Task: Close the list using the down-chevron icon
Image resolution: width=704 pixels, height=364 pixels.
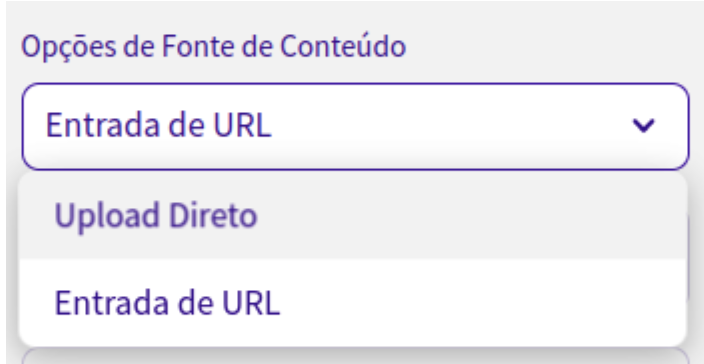Action: point(644,126)
